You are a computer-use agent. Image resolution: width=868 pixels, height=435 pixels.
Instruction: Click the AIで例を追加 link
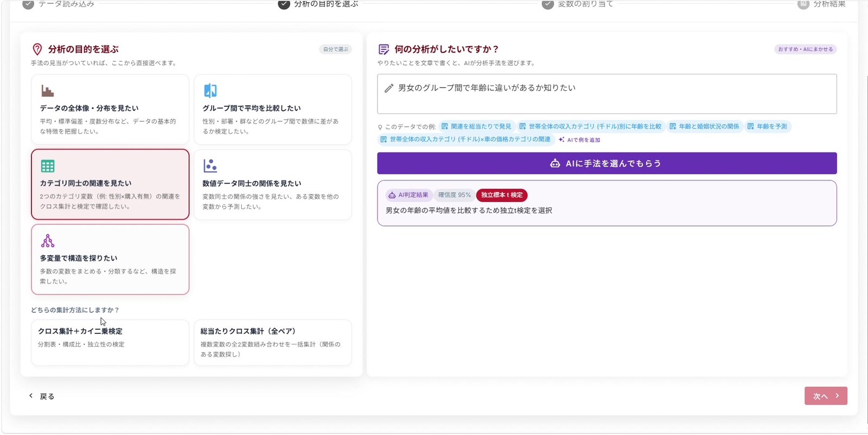[579, 140]
